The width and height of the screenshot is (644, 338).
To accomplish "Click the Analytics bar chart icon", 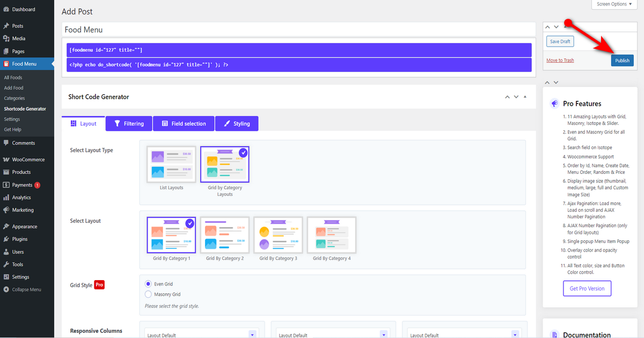I will click(x=6, y=197).
